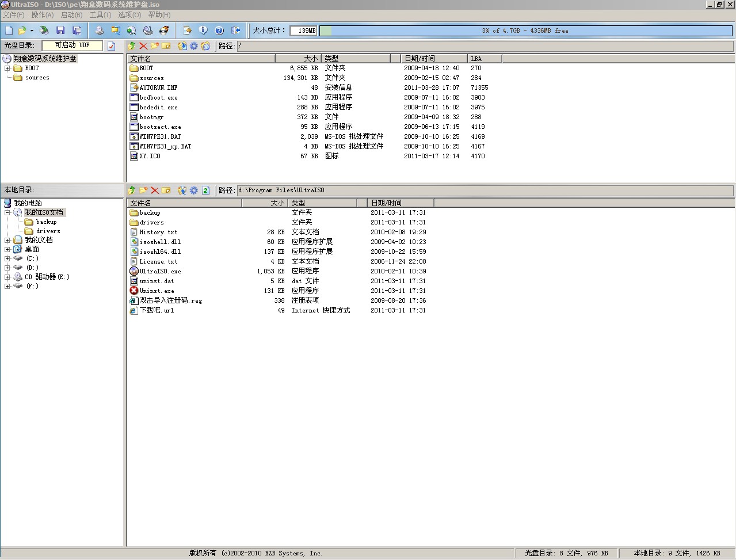Click red X delete icon in disc pane
Screen dimensions: 736x560
143,46
